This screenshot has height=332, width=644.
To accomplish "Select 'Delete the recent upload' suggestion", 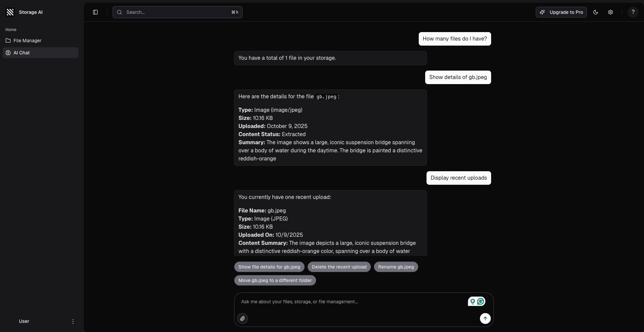I will pos(339,267).
